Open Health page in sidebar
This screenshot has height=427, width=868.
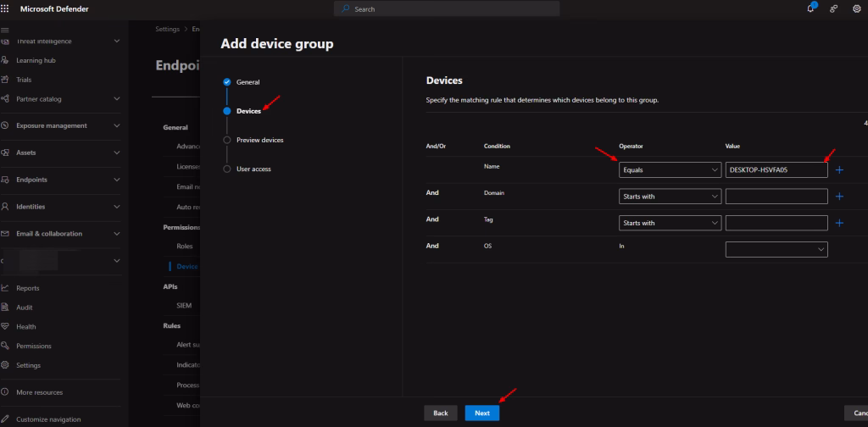[26, 327]
